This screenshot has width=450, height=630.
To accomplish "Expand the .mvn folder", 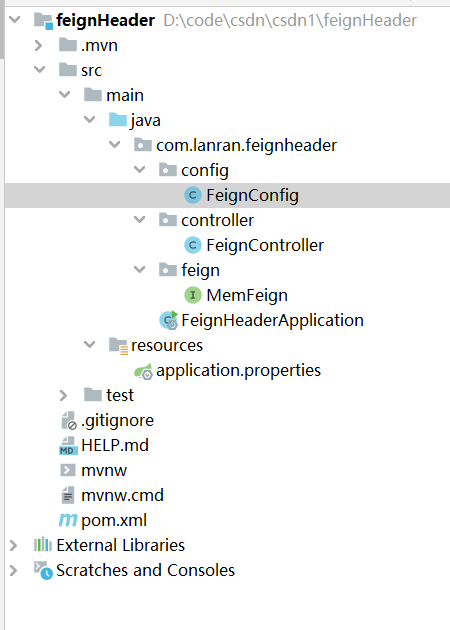I will pyautogui.click(x=38, y=45).
